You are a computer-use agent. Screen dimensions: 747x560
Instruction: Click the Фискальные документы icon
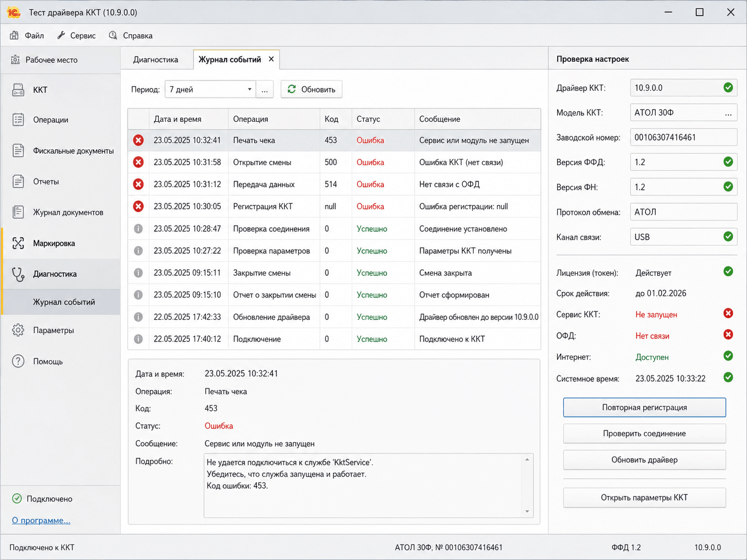click(x=18, y=151)
